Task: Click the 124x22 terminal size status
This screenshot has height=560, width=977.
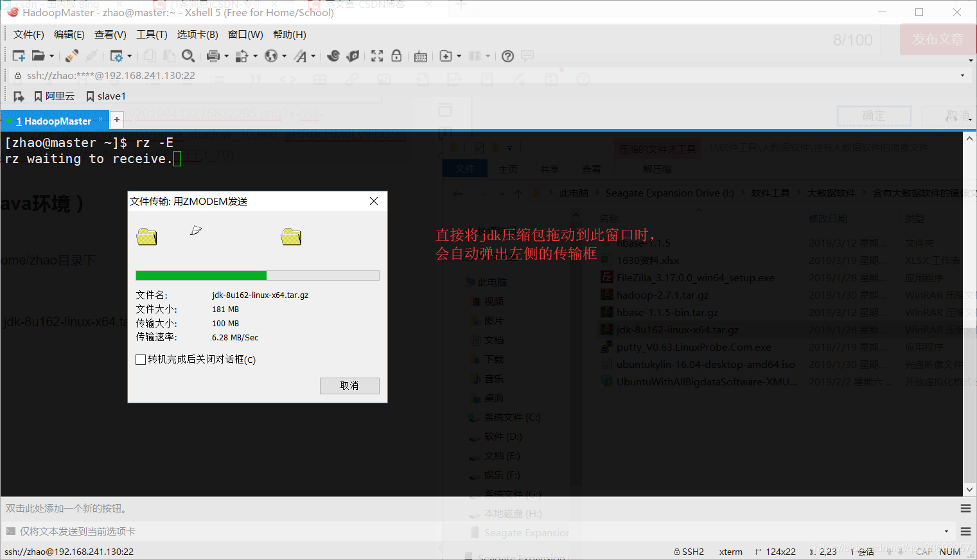Action: (775, 552)
